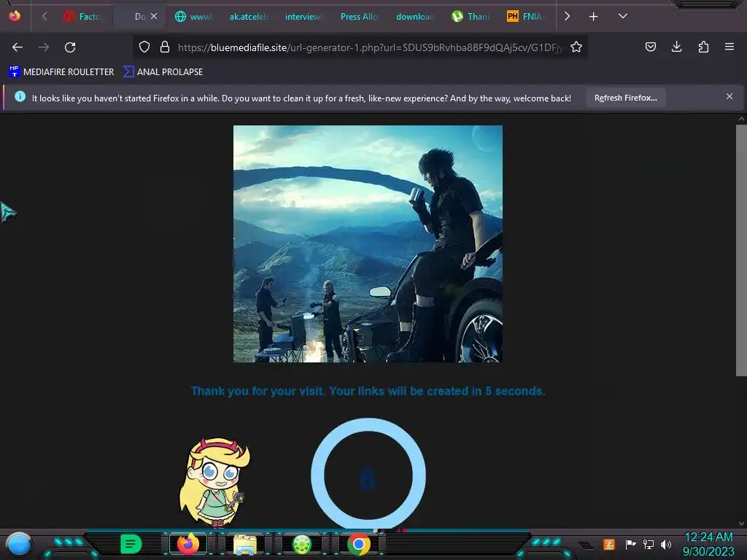Viewport: 747px width, 560px height.
Task: Open the Firefox hamburger menu
Action: 729,47
